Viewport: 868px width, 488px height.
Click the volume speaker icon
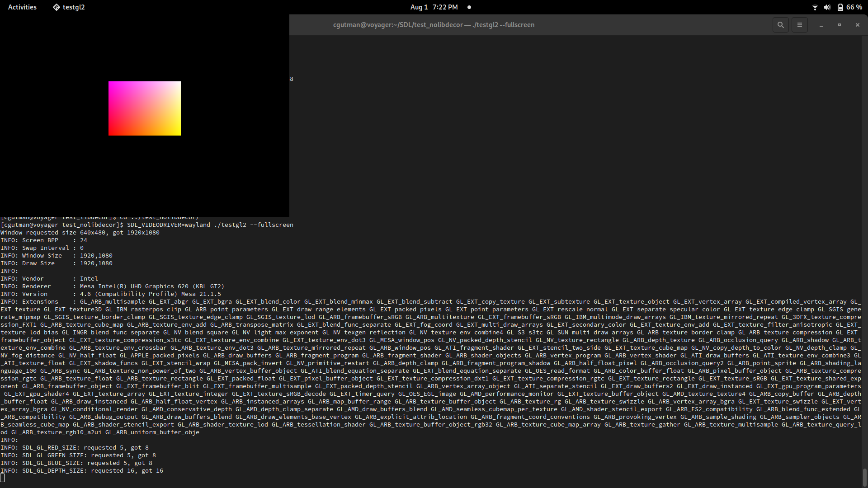(827, 7)
